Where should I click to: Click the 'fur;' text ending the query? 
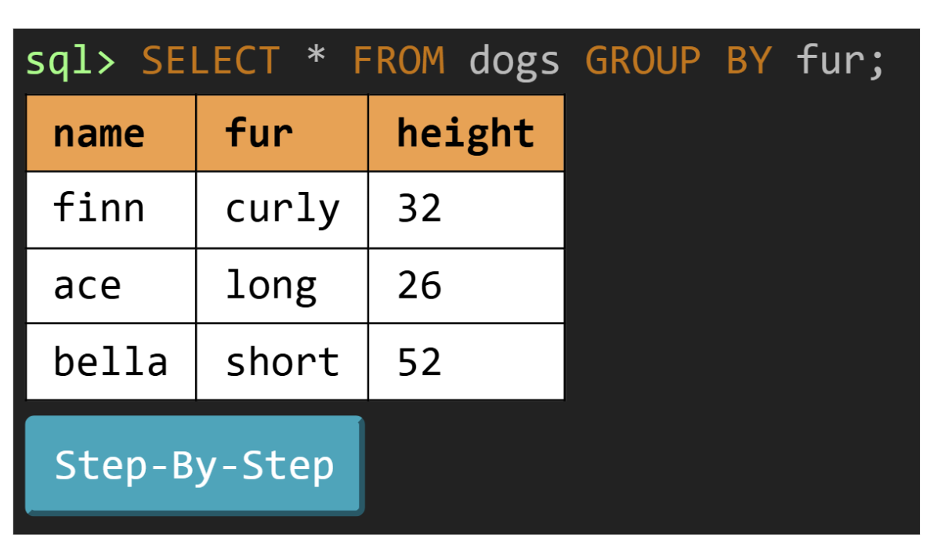[840, 61]
